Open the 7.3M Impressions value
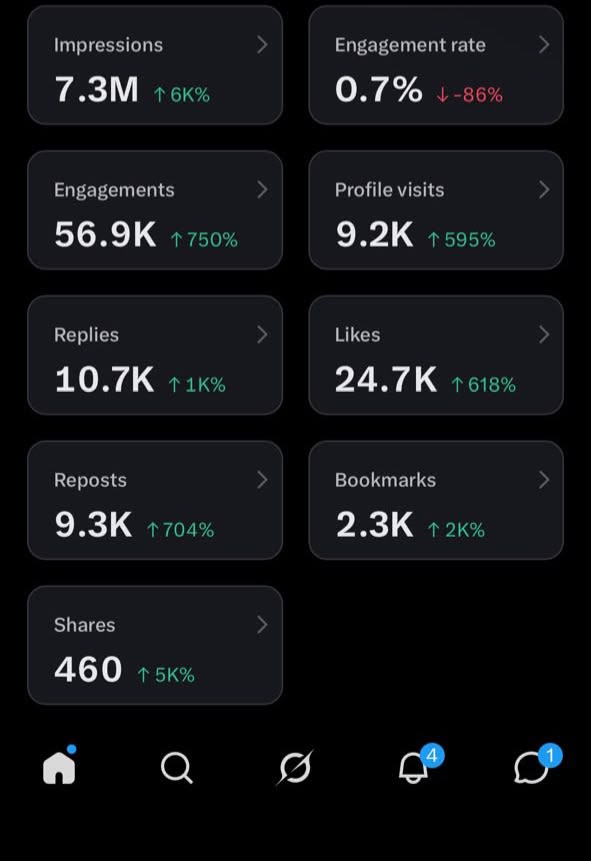 click(96, 90)
